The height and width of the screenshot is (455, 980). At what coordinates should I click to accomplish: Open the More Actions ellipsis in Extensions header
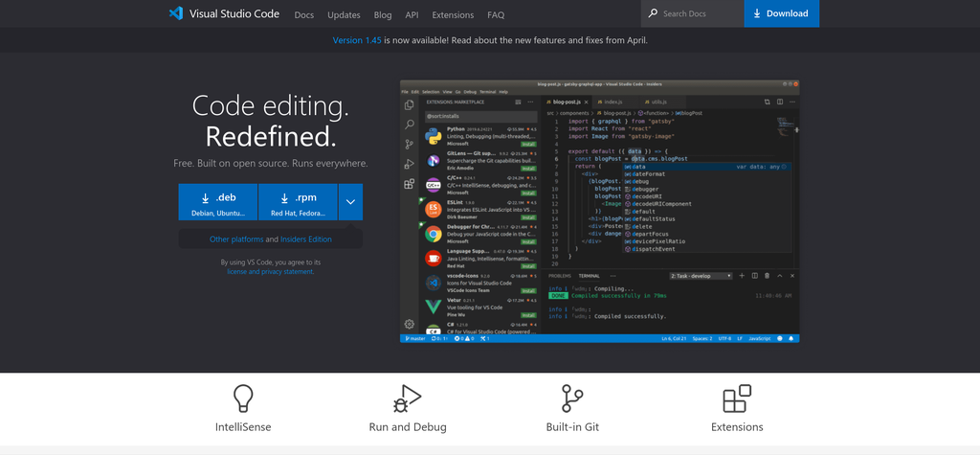pos(530,102)
